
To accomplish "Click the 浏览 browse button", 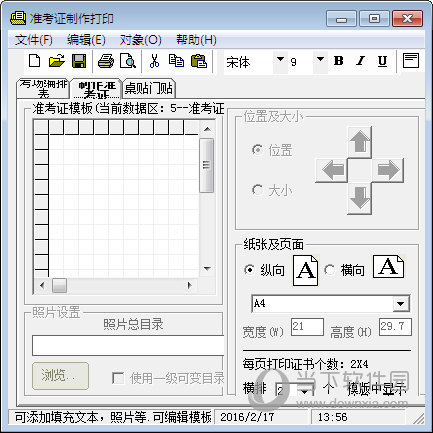I will pos(61,376).
